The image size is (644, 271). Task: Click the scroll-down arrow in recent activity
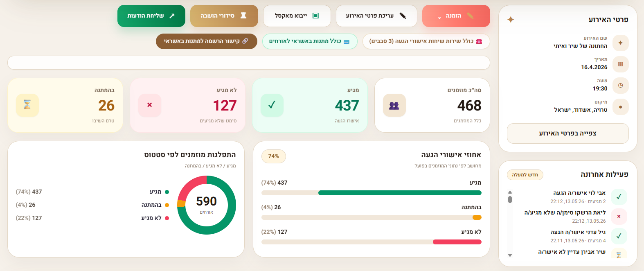[x=510, y=255]
